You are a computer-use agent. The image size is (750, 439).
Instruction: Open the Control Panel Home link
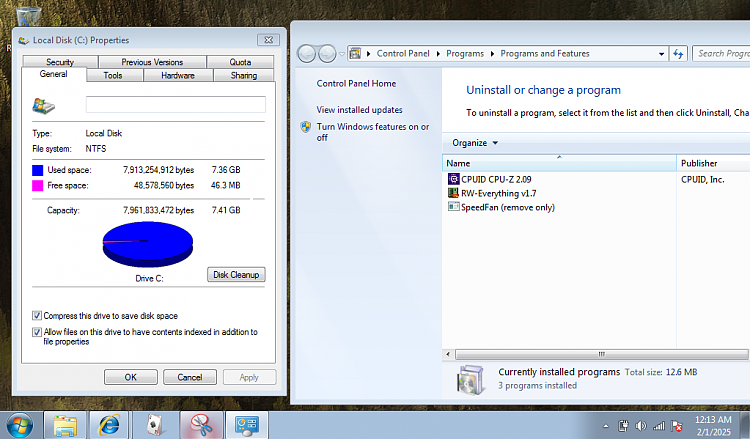(x=356, y=84)
